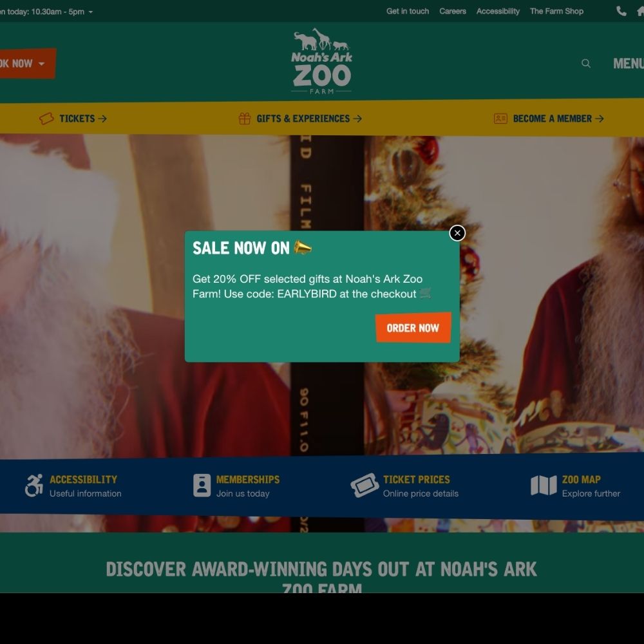This screenshot has width=644, height=644.
Task: Close the Sale Now On popup
Action: point(457,233)
